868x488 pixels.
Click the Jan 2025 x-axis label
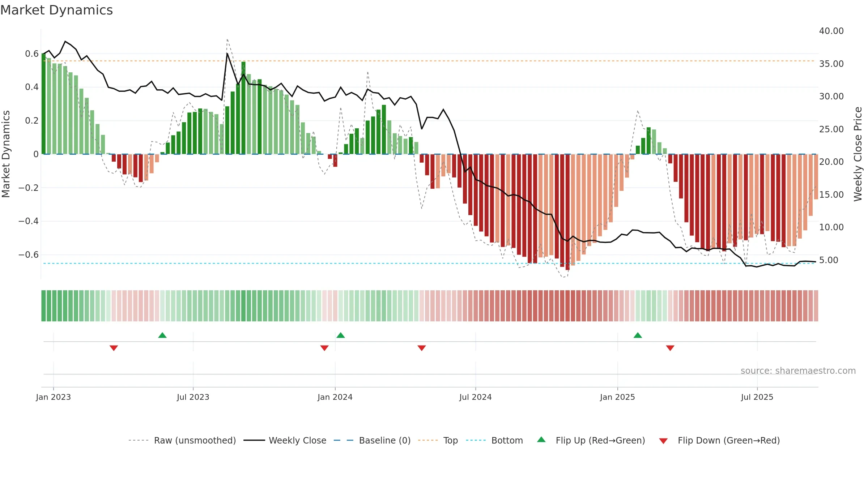coord(618,397)
